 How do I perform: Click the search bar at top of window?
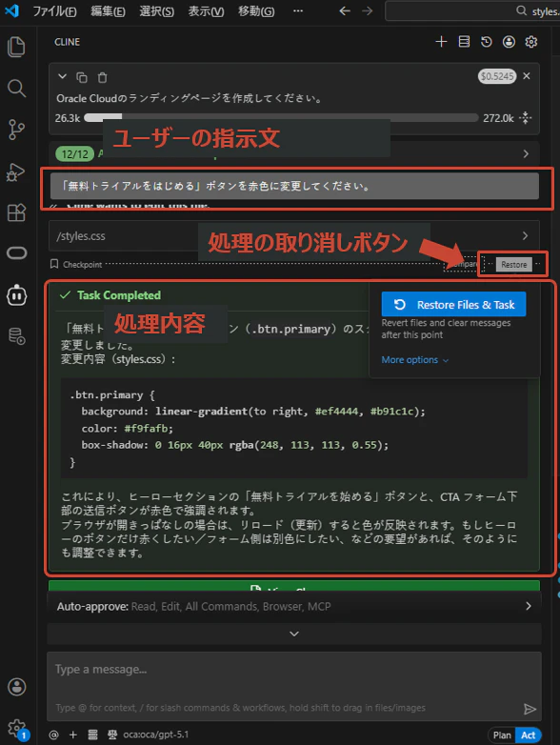click(472, 10)
